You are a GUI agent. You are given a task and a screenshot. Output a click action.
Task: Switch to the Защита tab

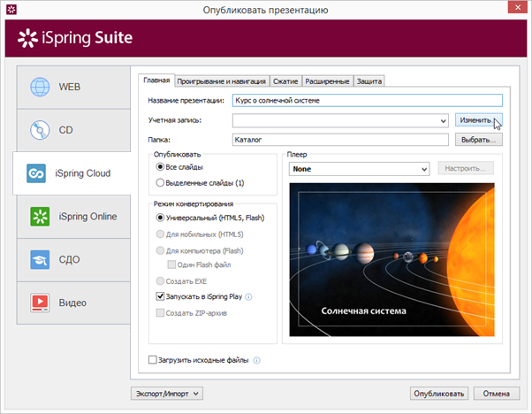(369, 81)
